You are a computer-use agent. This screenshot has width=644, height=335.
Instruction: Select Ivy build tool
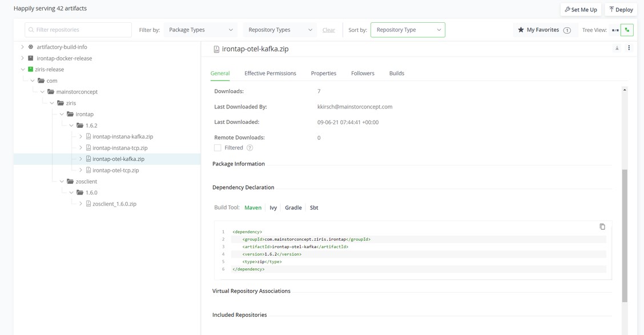273,208
